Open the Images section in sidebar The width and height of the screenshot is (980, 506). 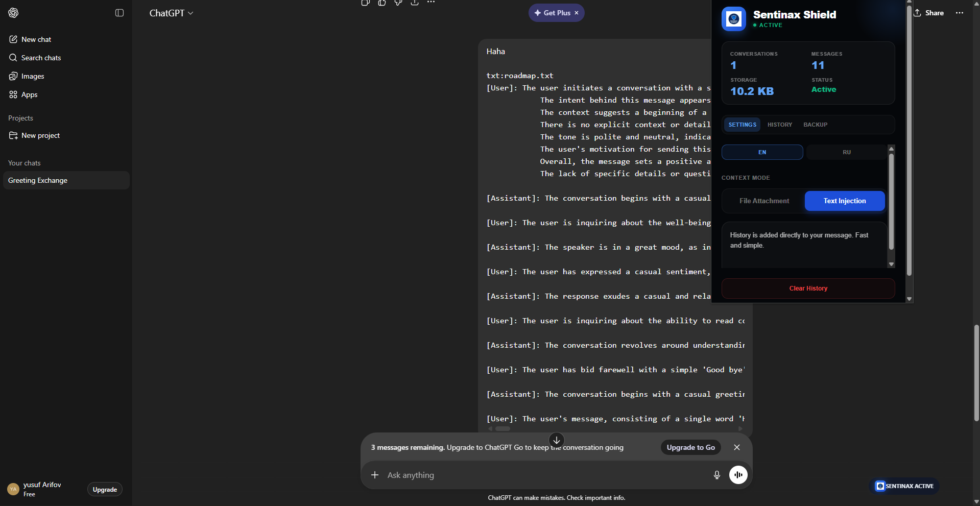point(32,76)
